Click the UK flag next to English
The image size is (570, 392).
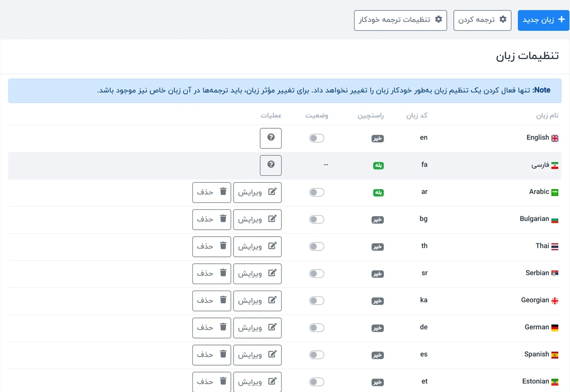click(x=555, y=138)
